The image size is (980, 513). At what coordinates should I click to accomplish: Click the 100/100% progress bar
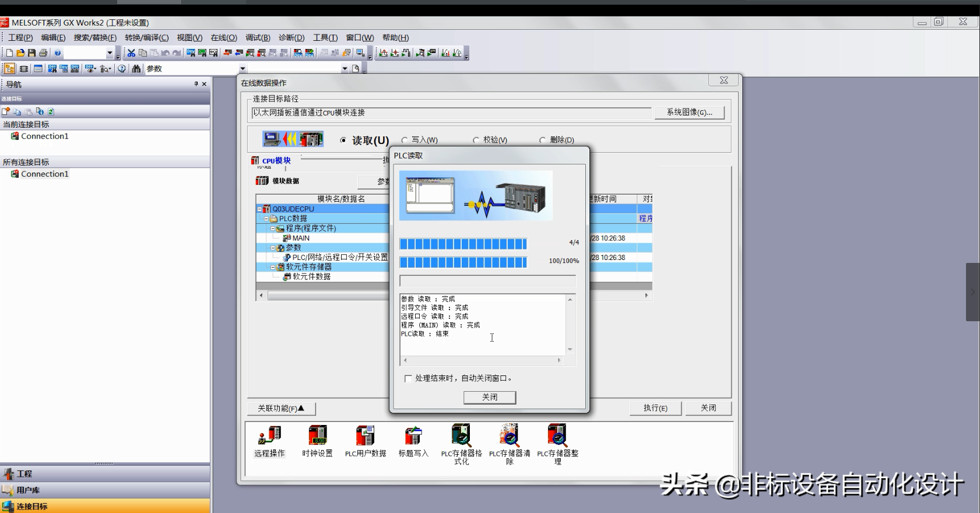click(x=463, y=262)
